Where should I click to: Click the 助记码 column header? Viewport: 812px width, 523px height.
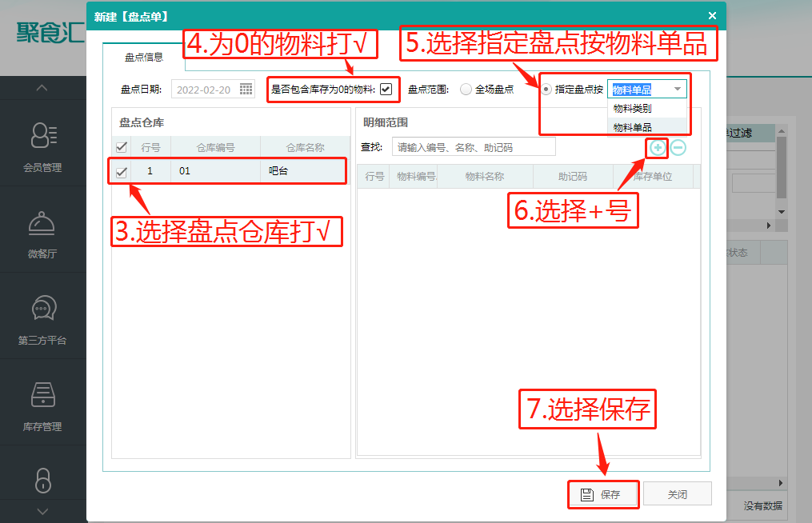click(573, 177)
